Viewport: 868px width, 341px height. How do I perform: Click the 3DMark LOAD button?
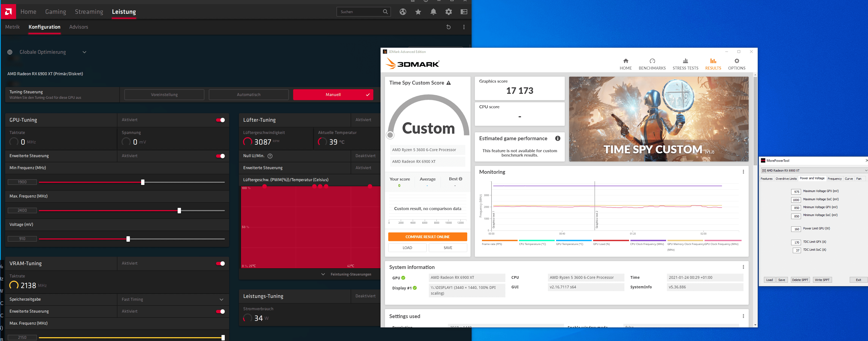click(407, 248)
